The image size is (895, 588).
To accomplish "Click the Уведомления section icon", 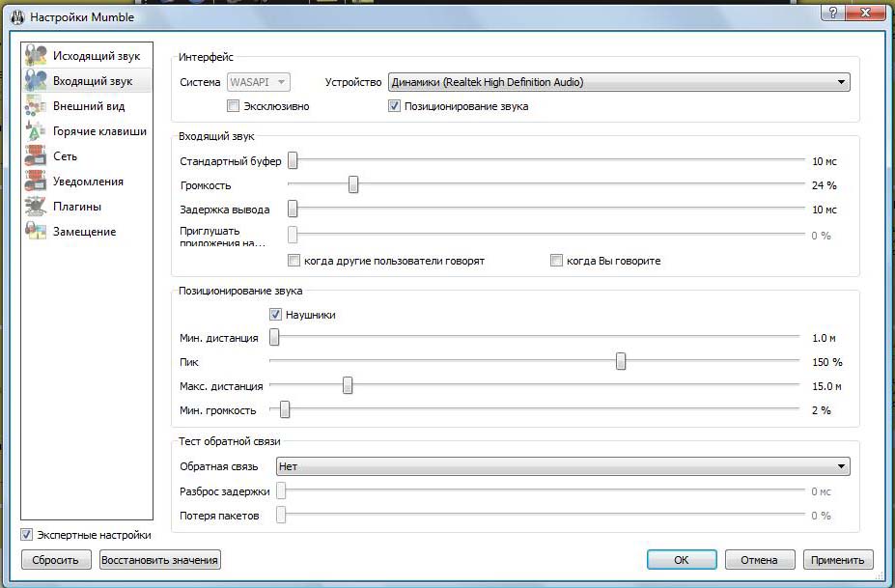I will (36, 182).
